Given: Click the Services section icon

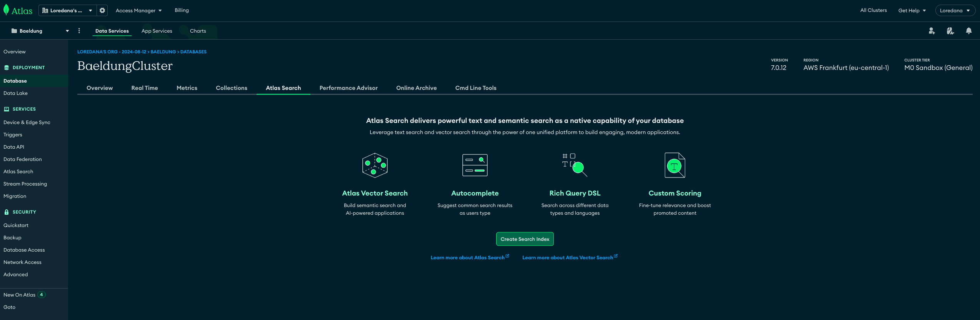Looking at the screenshot, I should pos(7,109).
